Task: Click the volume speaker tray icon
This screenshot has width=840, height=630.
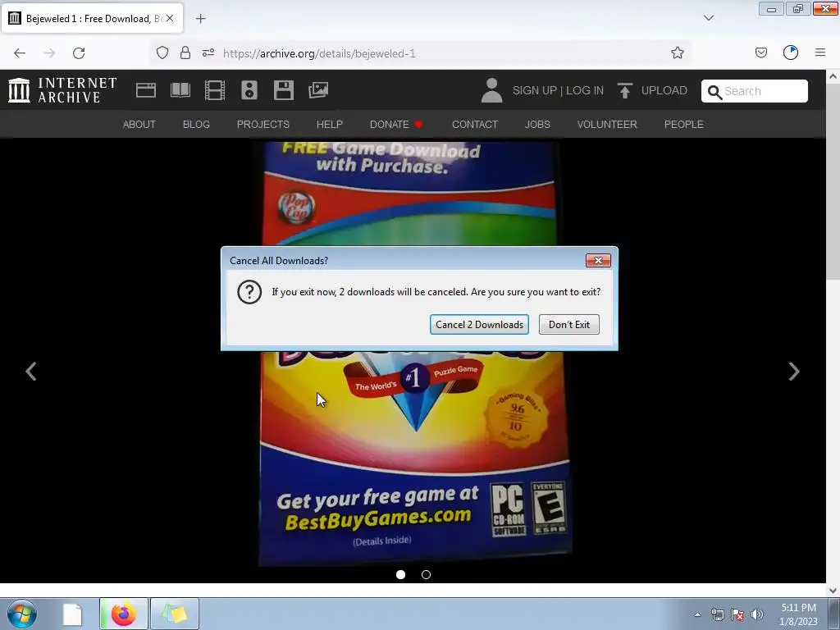Action: 756,614
